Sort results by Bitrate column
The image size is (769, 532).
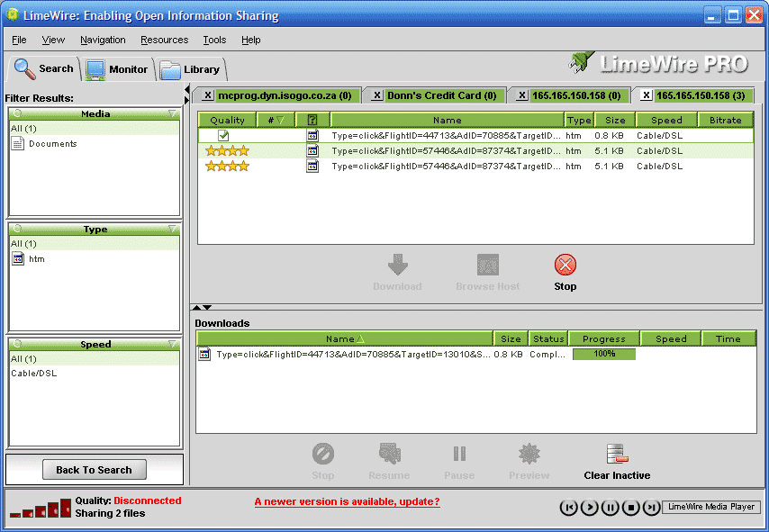click(726, 120)
